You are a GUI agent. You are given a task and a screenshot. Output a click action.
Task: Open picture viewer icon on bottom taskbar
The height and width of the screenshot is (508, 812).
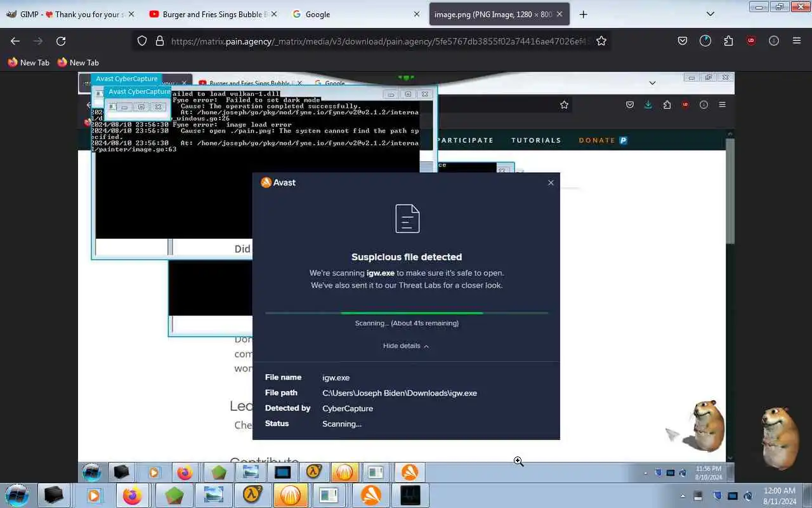[x=213, y=495]
